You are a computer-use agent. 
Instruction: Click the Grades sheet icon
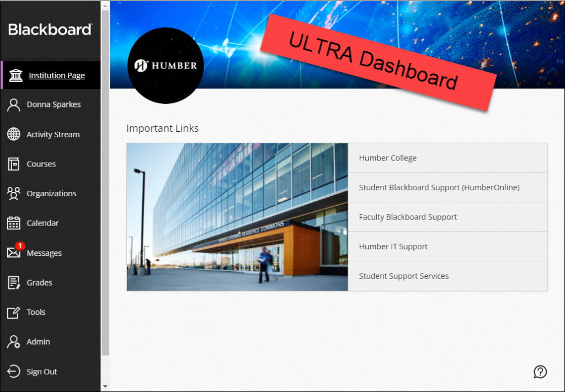coord(14,283)
